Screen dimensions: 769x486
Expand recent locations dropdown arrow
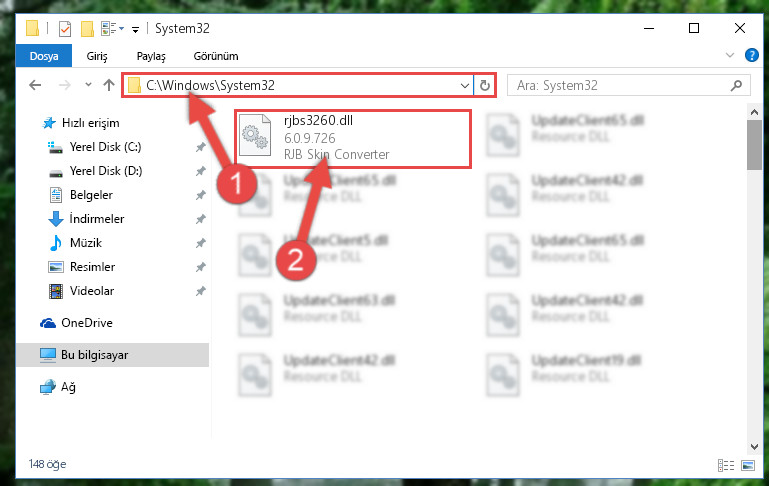(88, 85)
